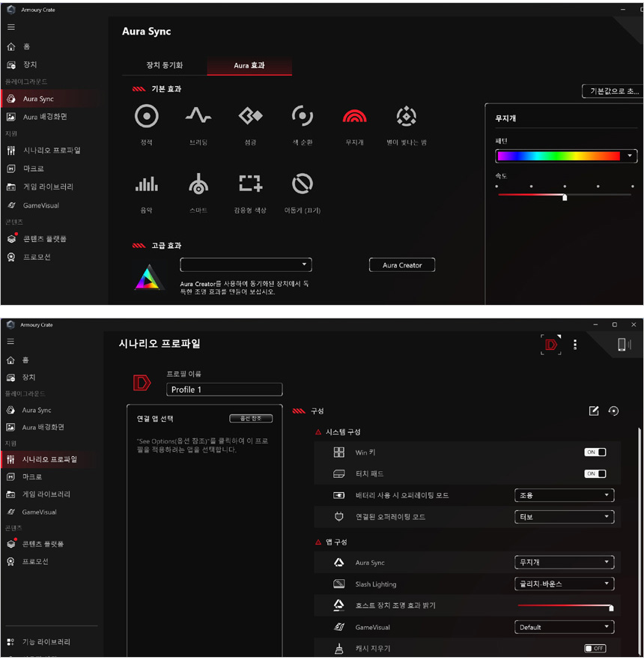
Task: Click the Aura Creator button
Action: click(401, 265)
